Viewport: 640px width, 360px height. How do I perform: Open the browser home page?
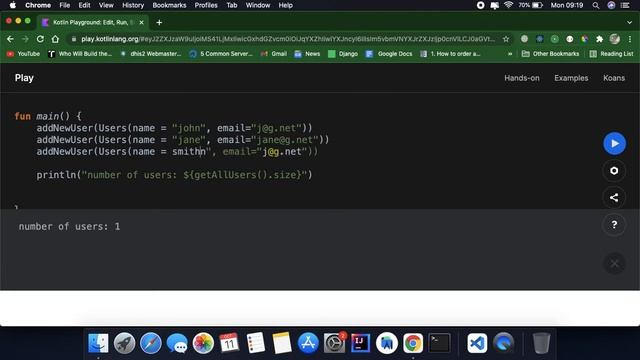pyautogui.click(x=56, y=39)
